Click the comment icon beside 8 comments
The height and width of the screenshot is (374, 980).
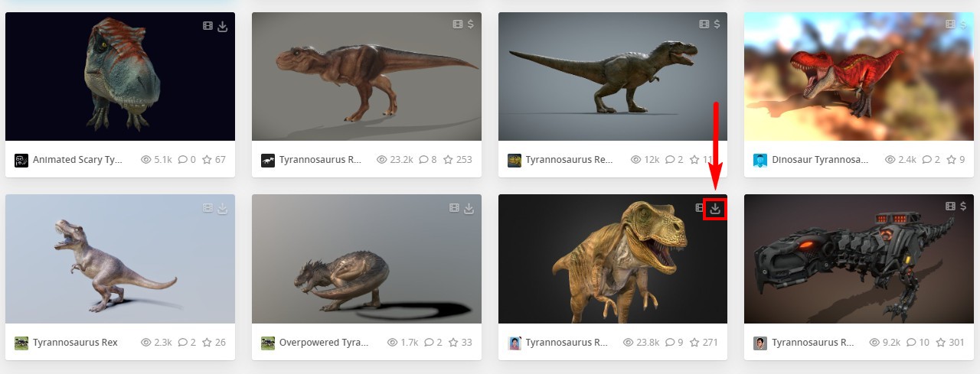click(x=424, y=160)
